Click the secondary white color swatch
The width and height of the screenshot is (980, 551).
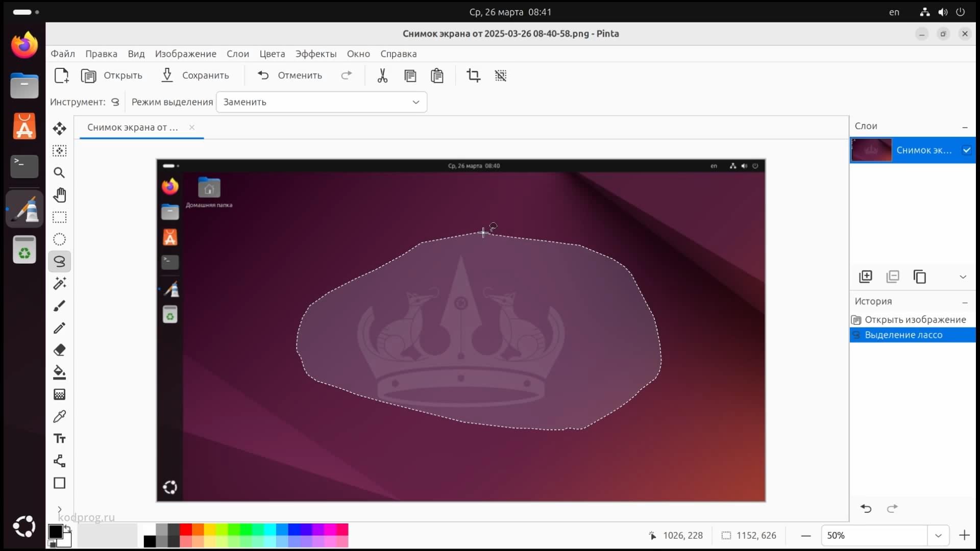click(x=65, y=541)
